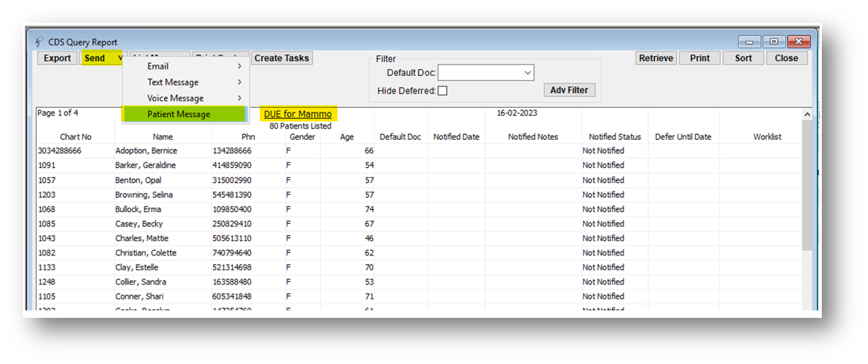Click Phn value 545481390
This screenshot has width=868, height=364.
232,194
